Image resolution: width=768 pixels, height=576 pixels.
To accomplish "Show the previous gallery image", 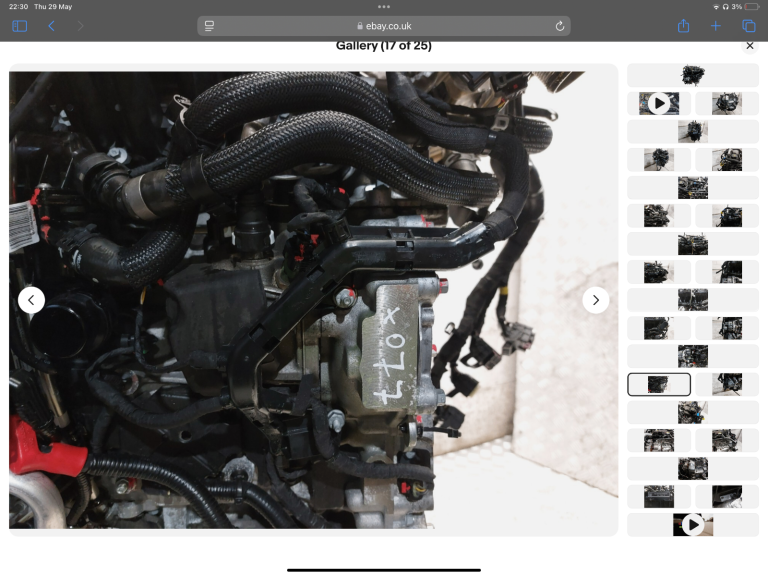I will point(31,300).
